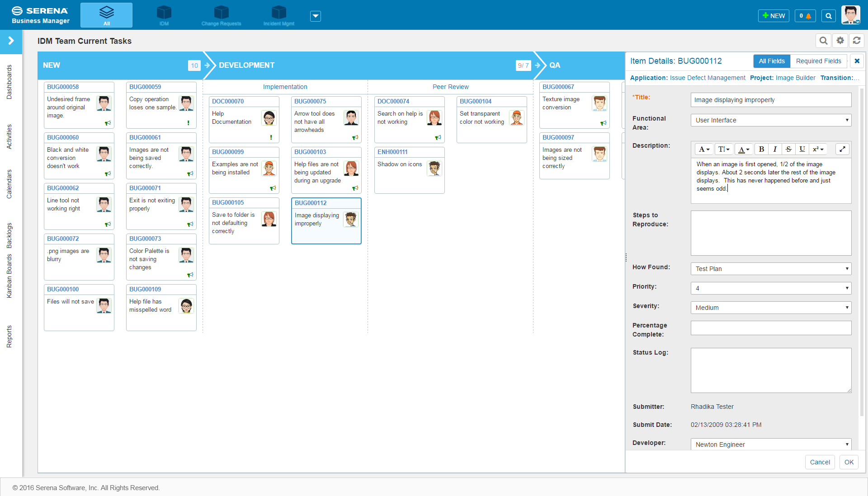Click the Cancel button
The width and height of the screenshot is (868, 496).
pos(820,462)
